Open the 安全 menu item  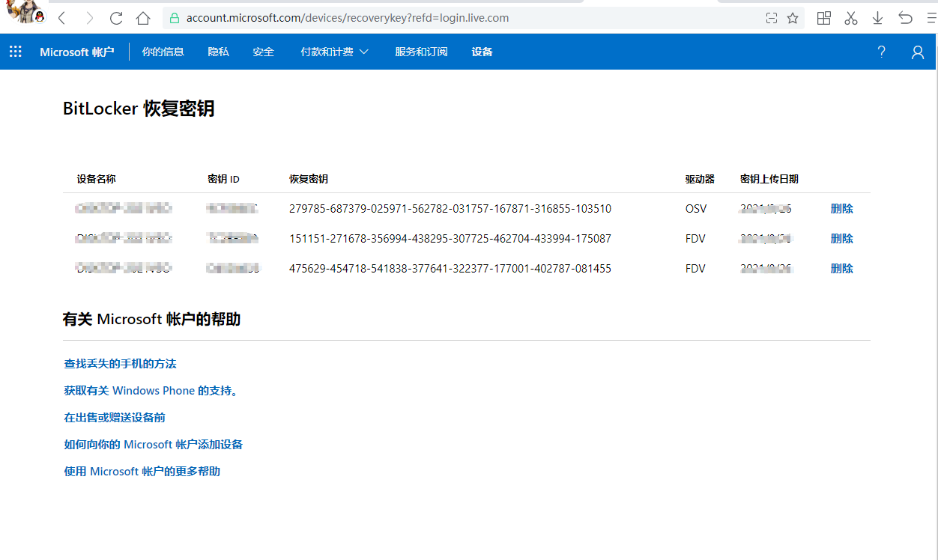264,52
